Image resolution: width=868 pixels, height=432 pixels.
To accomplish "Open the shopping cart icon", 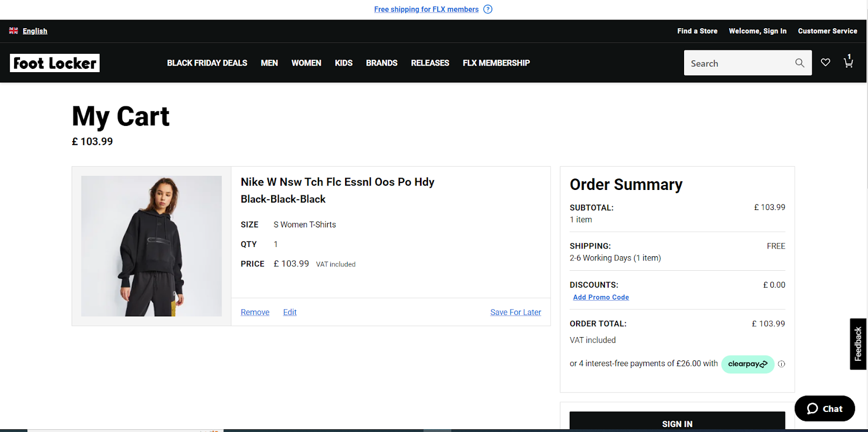I will coord(848,62).
